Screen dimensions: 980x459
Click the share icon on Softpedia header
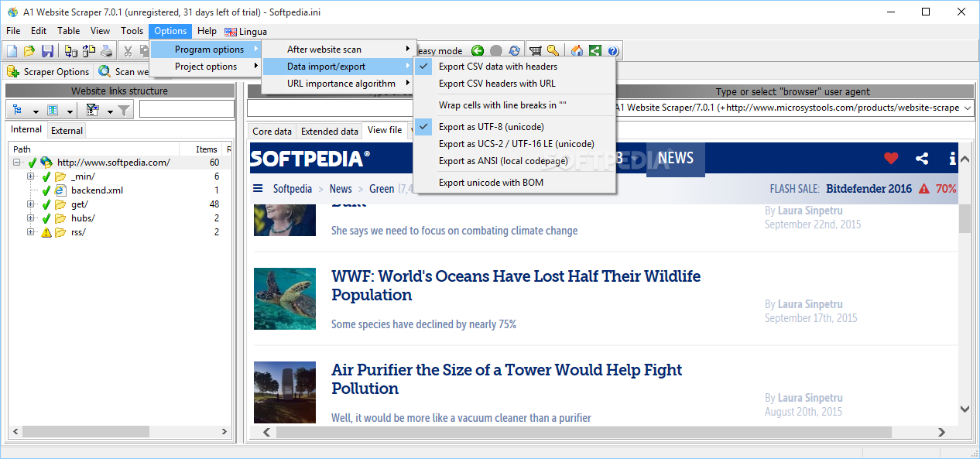pyautogui.click(x=922, y=158)
